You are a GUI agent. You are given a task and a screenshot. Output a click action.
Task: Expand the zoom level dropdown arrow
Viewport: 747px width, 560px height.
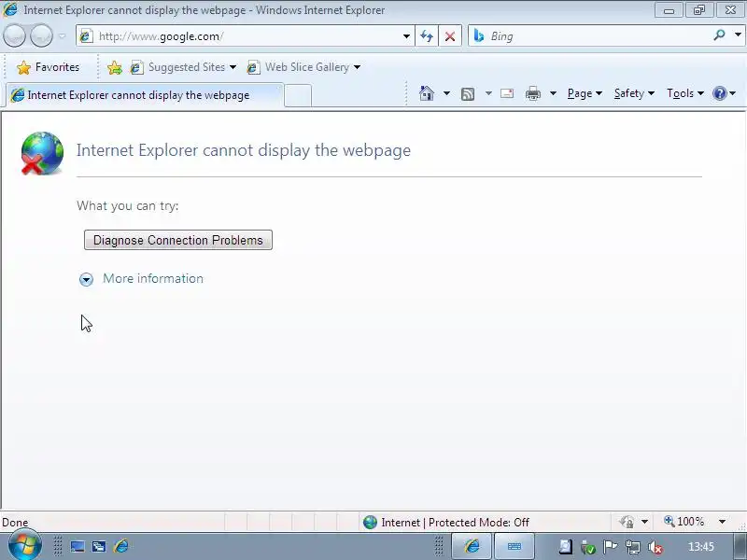[x=722, y=522]
